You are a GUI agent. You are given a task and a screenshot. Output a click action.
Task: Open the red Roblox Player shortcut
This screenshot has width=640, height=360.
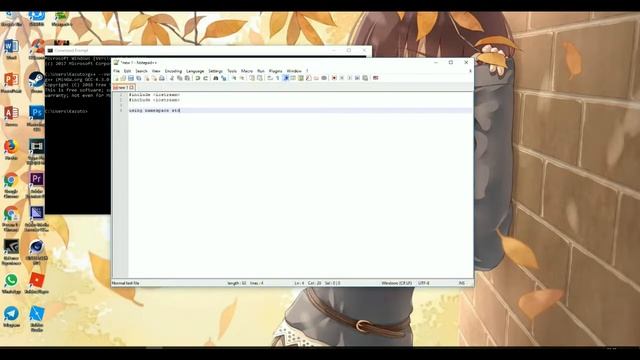pyautogui.click(x=37, y=284)
